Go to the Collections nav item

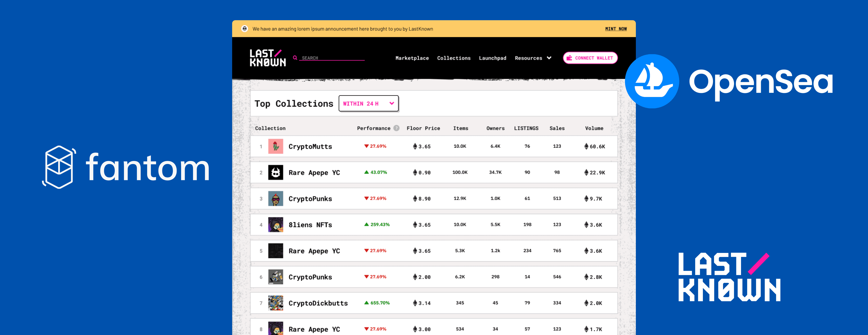tap(454, 58)
